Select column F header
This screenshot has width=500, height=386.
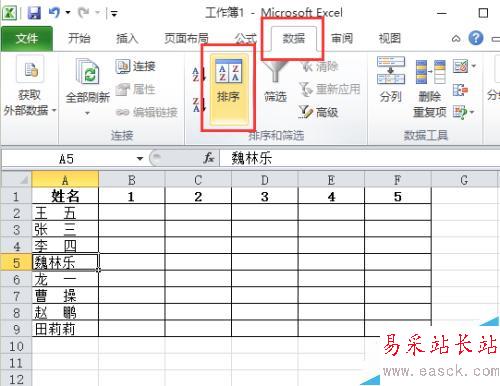[x=398, y=180]
